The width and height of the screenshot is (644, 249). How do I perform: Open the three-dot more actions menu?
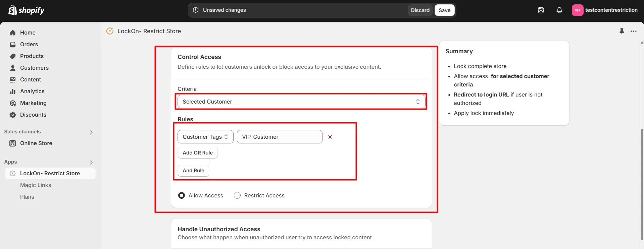coord(634,31)
